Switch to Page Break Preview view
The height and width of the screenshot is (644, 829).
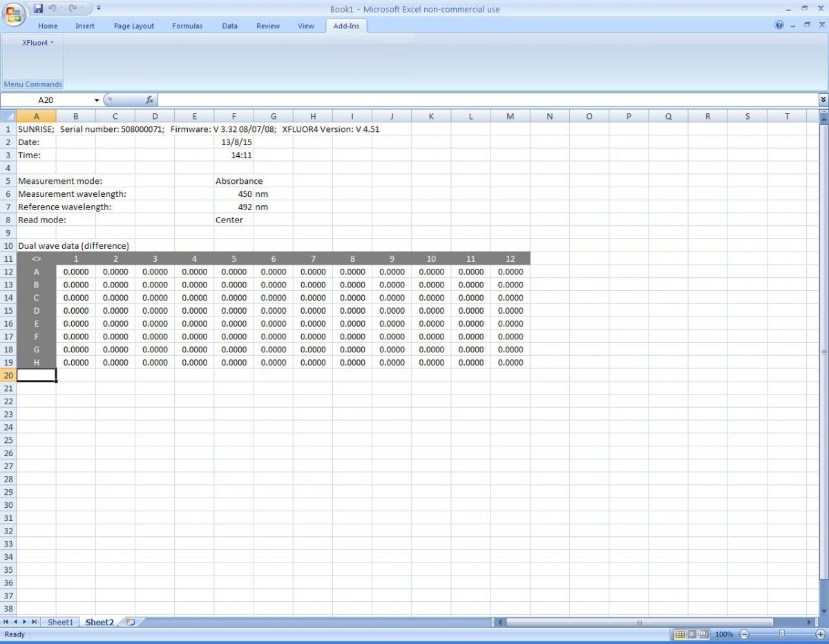[704, 634]
